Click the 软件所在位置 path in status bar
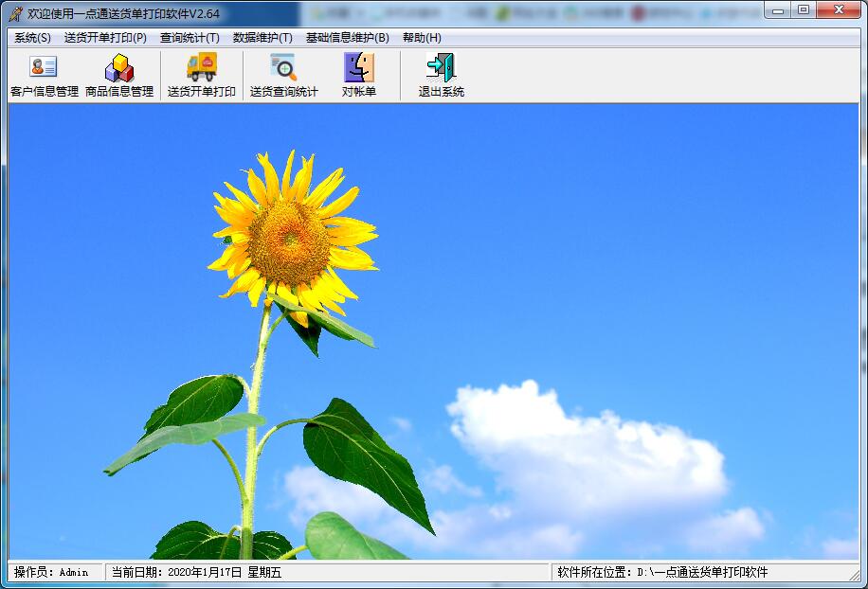Screen dimensions: 868x589 (x=662, y=572)
